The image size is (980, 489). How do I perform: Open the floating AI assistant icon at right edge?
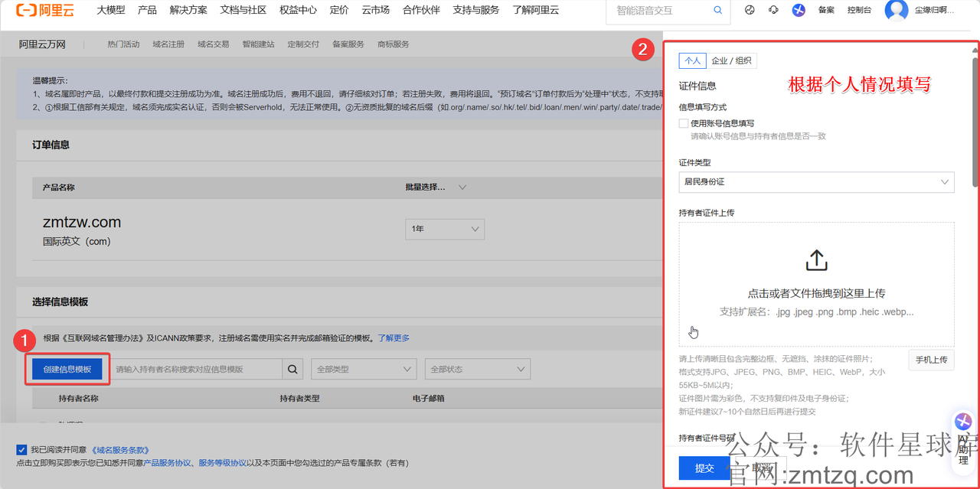[964, 422]
